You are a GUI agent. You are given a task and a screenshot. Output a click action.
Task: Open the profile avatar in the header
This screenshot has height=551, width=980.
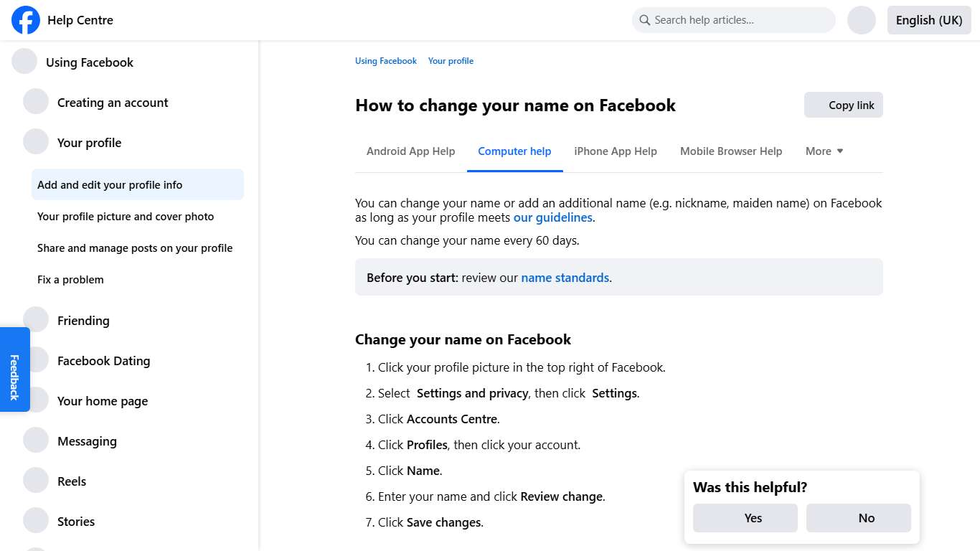point(861,20)
